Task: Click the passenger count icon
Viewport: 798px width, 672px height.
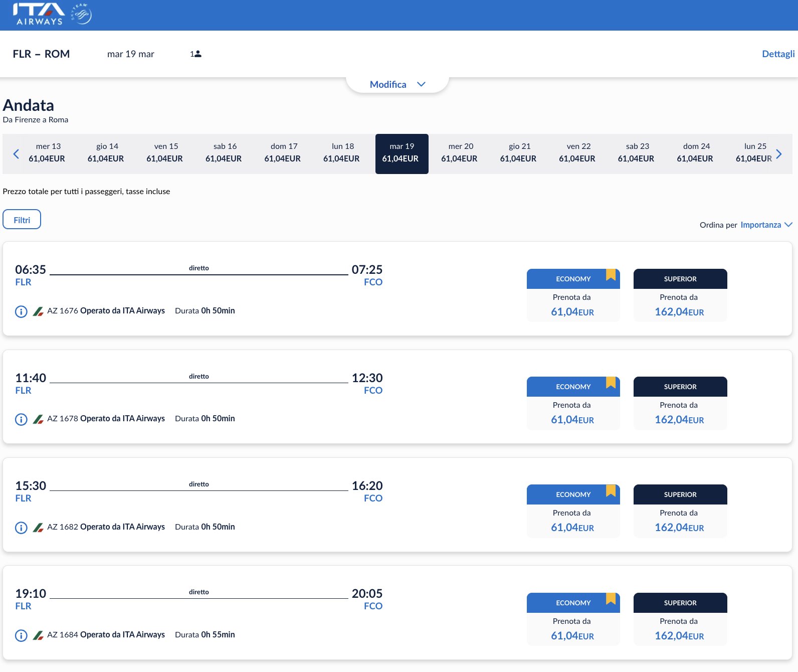Action: 196,54
